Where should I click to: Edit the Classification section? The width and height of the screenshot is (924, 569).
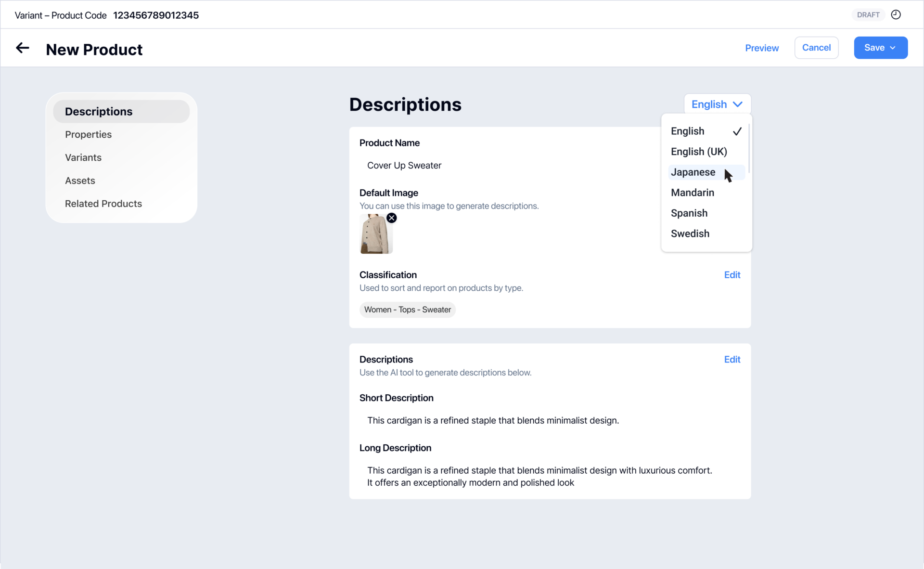(x=732, y=275)
